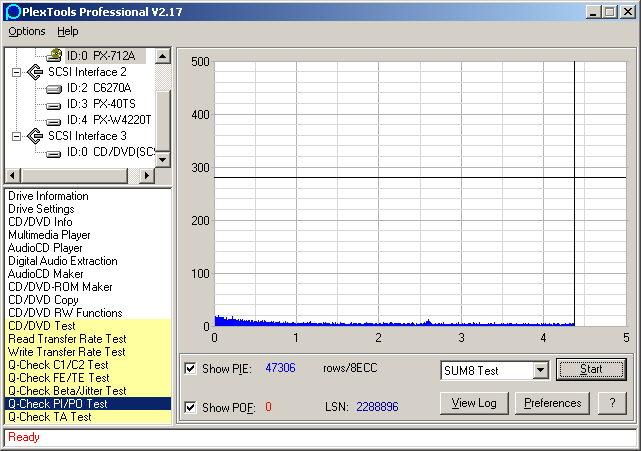The width and height of the screenshot is (641, 451).
Task: Open Preferences
Action: click(x=552, y=403)
